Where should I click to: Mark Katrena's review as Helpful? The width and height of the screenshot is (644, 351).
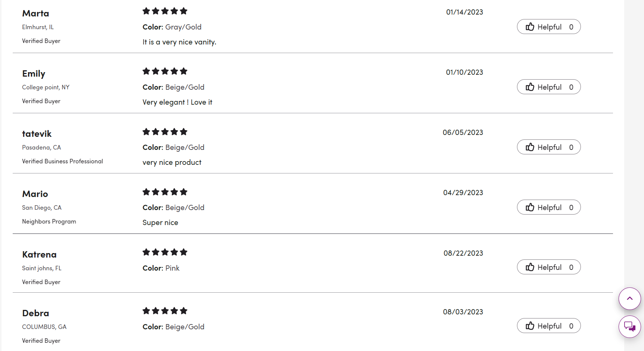tap(549, 267)
